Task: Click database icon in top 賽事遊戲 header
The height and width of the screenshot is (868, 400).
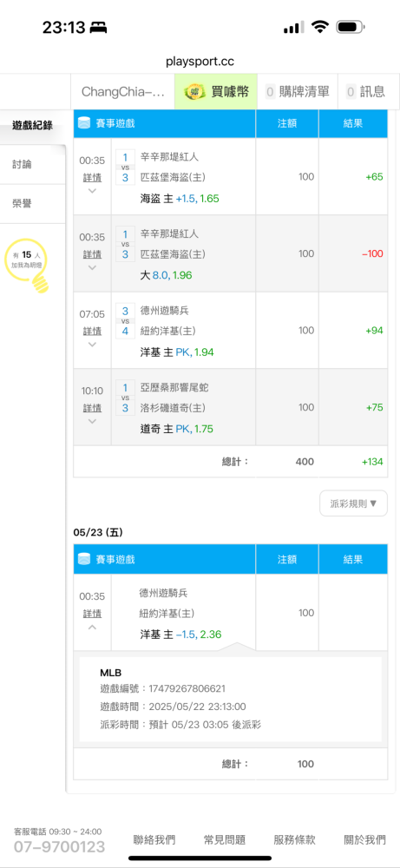Action: click(x=83, y=123)
